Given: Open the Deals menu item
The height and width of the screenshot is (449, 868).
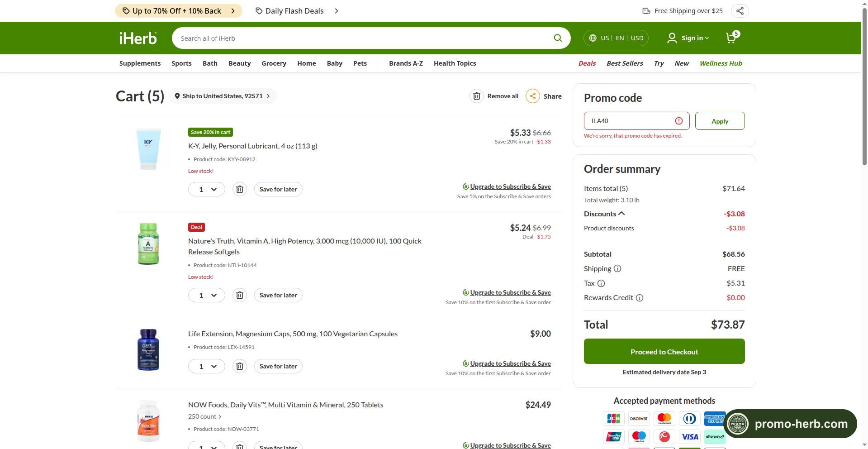Looking at the screenshot, I should 587,63.
